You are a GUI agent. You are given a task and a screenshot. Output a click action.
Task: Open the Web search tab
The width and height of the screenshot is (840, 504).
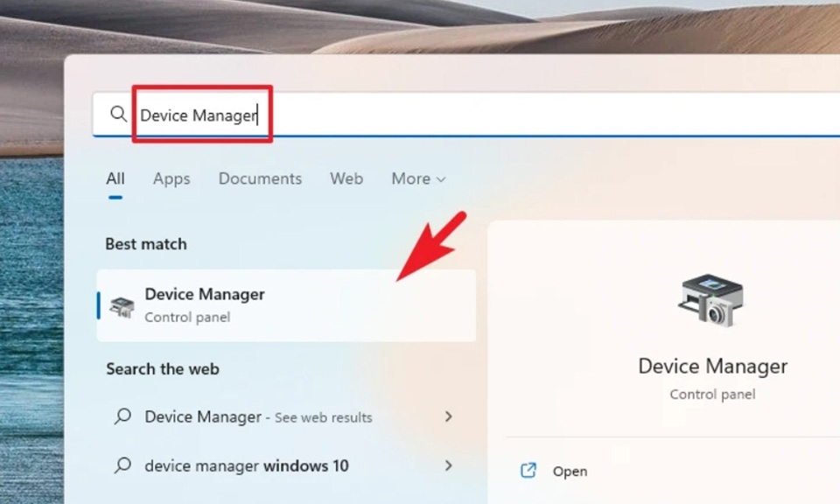point(346,178)
